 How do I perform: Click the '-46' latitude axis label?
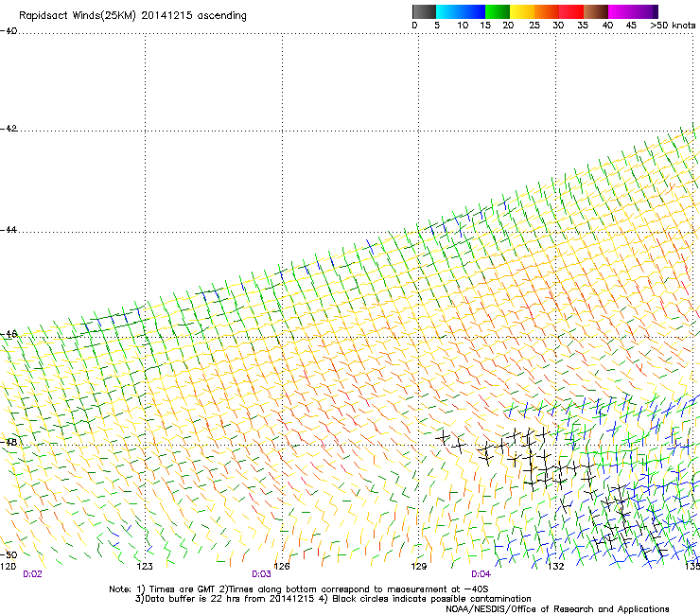9,335
